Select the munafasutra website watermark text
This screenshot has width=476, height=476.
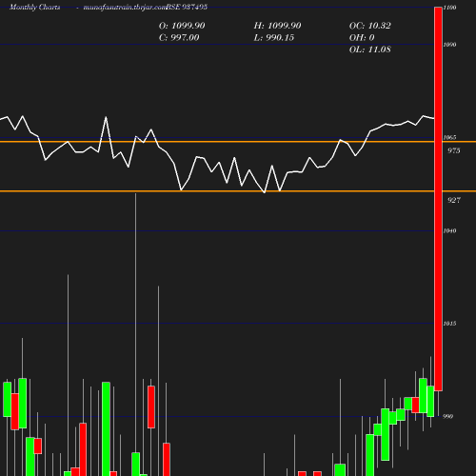tap(125, 7)
